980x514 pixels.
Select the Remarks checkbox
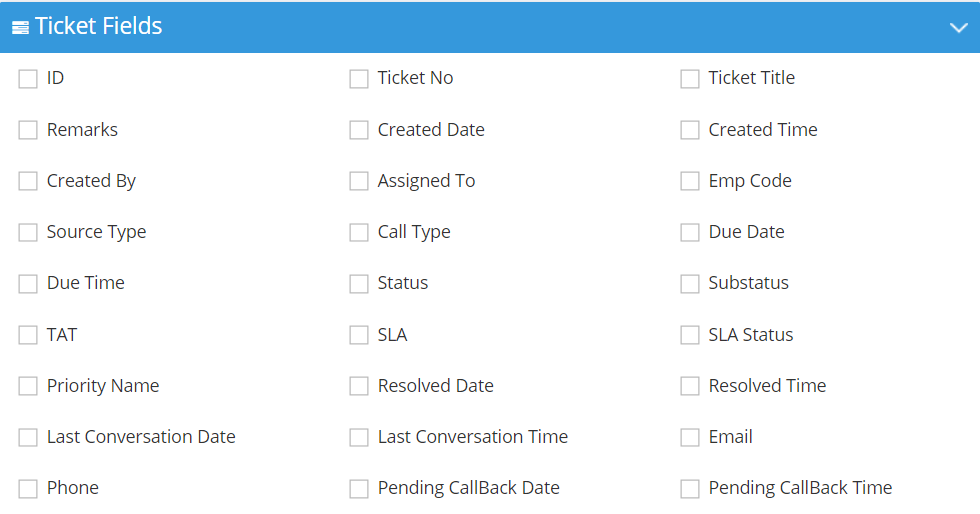point(28,130)
